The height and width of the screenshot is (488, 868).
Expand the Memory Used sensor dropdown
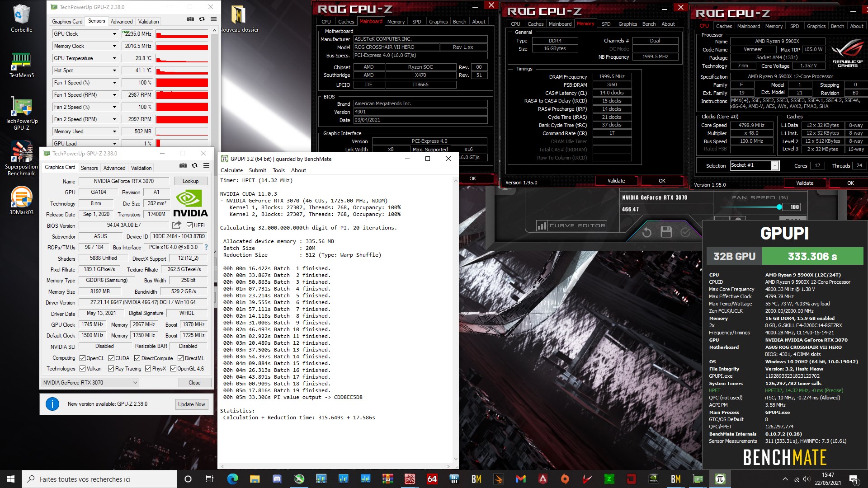click(114, 131)
